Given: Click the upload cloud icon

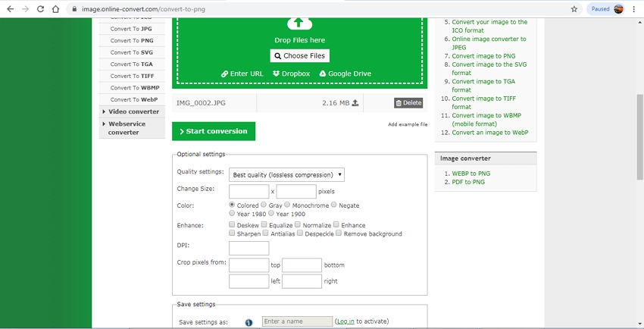Looking at the screenshot, I should point(299,23).
